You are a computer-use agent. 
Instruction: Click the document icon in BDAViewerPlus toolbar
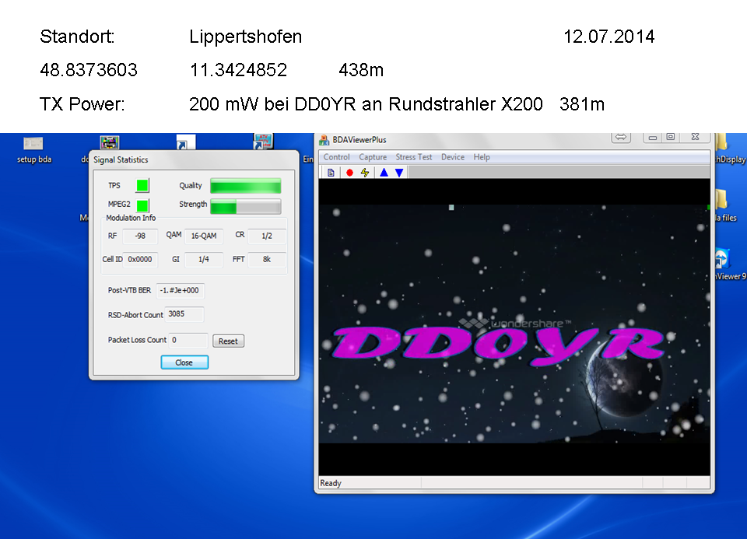331,173
